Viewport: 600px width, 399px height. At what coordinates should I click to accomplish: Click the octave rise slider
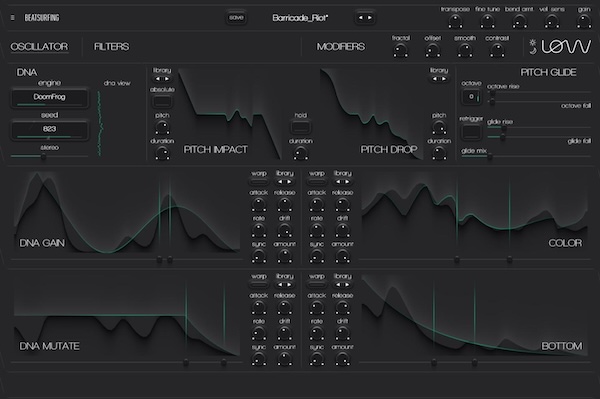(539, 92)
